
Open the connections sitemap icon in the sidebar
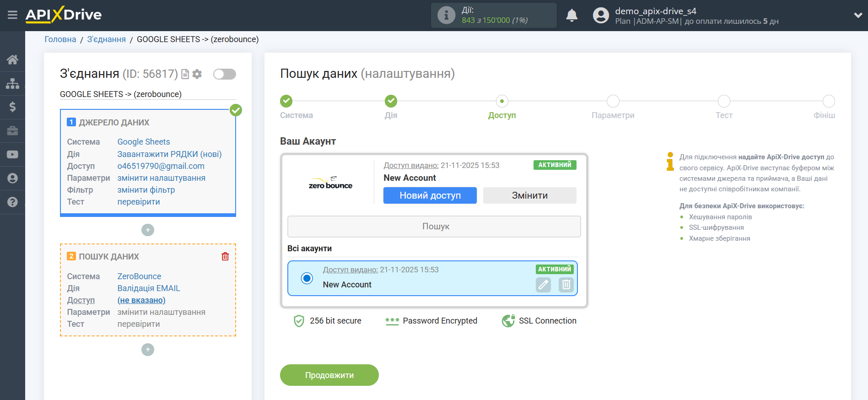12,83
